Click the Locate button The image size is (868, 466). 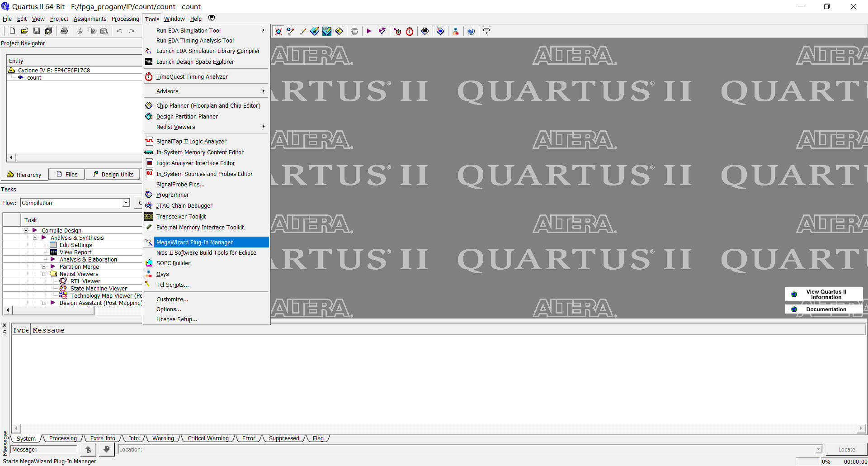point(846,449)
